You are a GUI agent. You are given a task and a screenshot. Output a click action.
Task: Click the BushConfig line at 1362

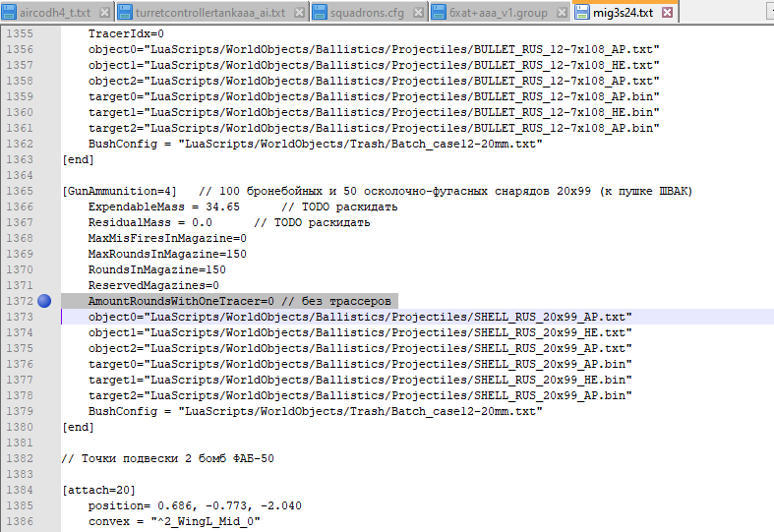click(x=316, y=145)
